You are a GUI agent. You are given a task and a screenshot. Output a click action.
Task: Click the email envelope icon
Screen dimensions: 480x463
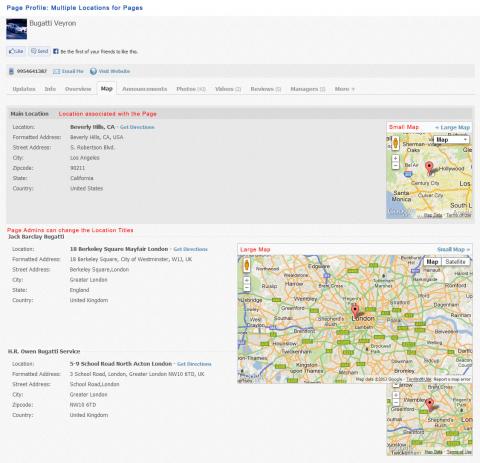[x=56, y=71]
